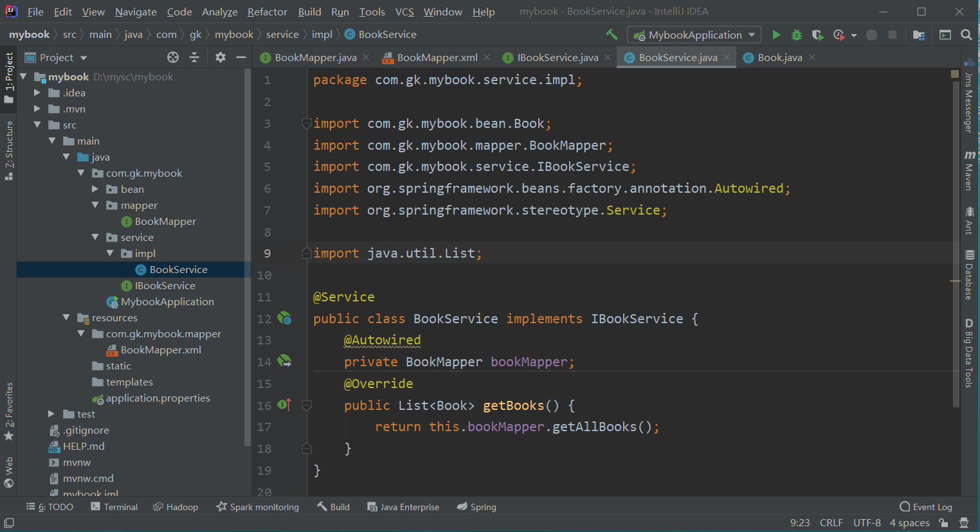Viewport: 980px width, 532px height.
Task: Select BookMapper.xml in project tree
Action: [161, 350]
